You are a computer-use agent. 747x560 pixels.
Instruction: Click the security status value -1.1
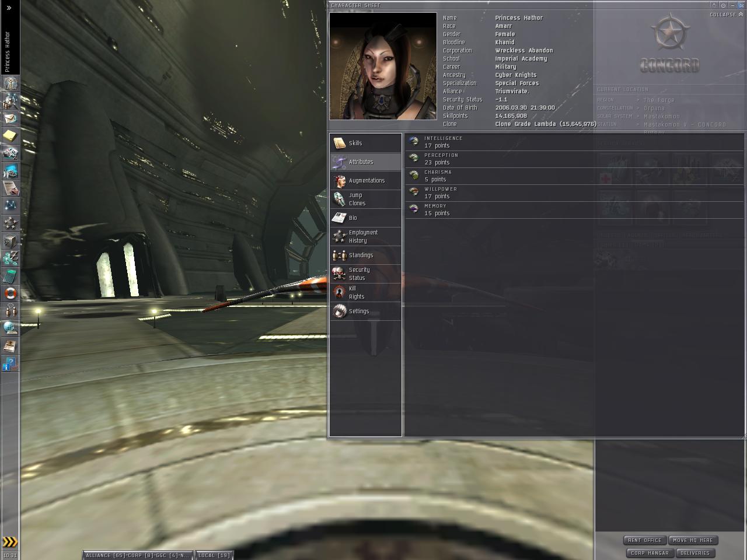501,99
